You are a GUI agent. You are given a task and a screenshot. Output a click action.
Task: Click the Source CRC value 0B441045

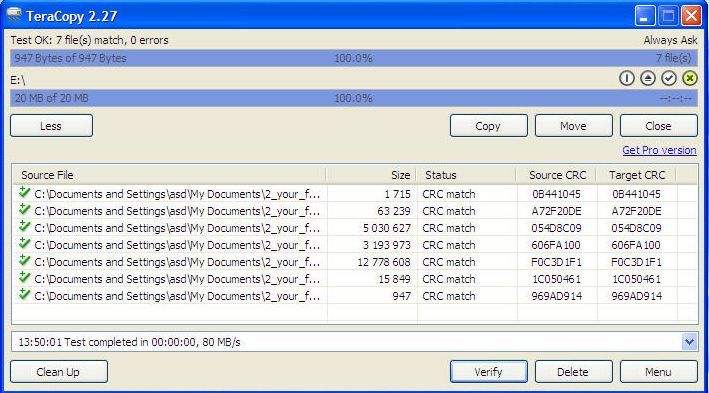(556, 194)
